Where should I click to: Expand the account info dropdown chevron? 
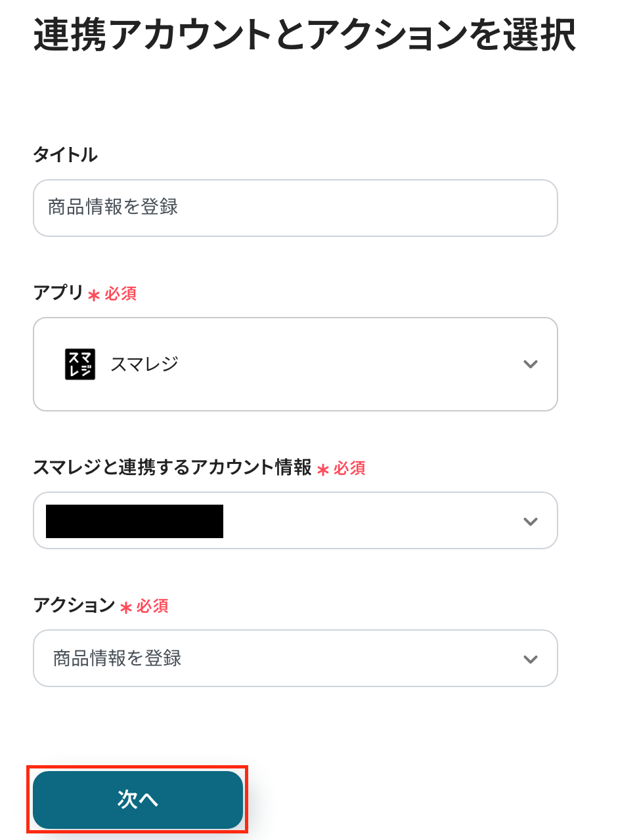[531, 522]
